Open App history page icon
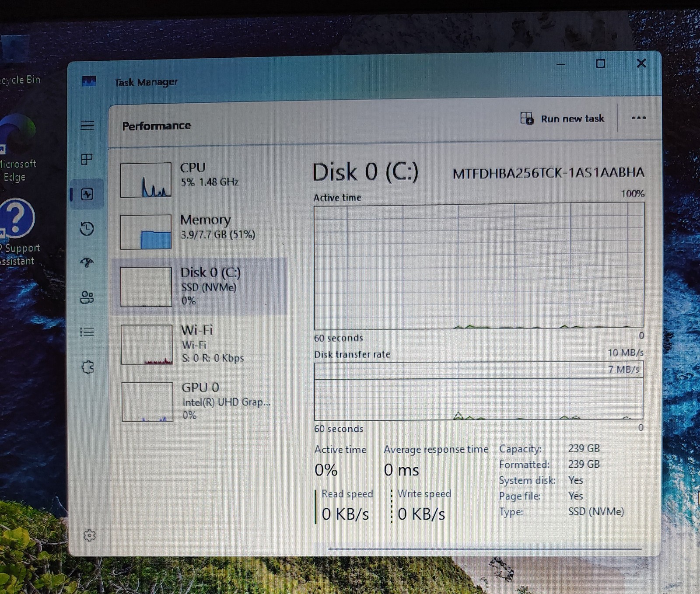The height and width of the screenshot is (594, 700). 87,228
